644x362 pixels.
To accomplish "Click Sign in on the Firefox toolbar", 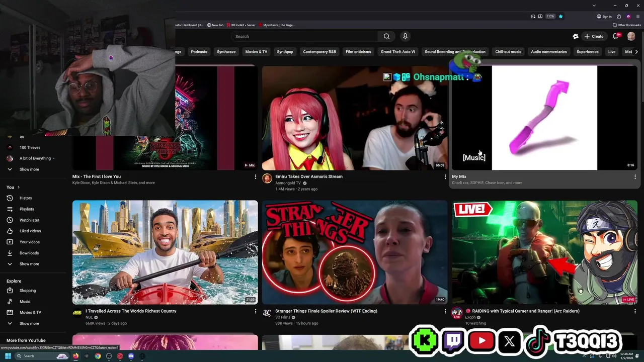I will click(604, 16).
